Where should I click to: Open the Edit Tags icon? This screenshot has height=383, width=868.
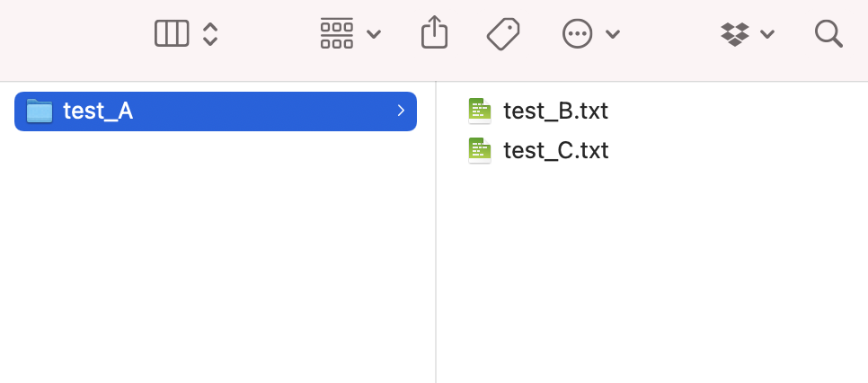503,34
